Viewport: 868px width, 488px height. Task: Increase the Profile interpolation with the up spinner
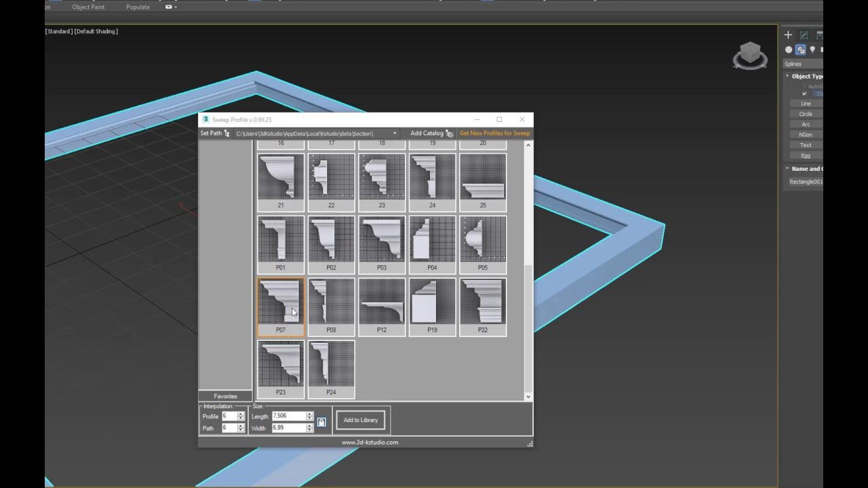239,414
